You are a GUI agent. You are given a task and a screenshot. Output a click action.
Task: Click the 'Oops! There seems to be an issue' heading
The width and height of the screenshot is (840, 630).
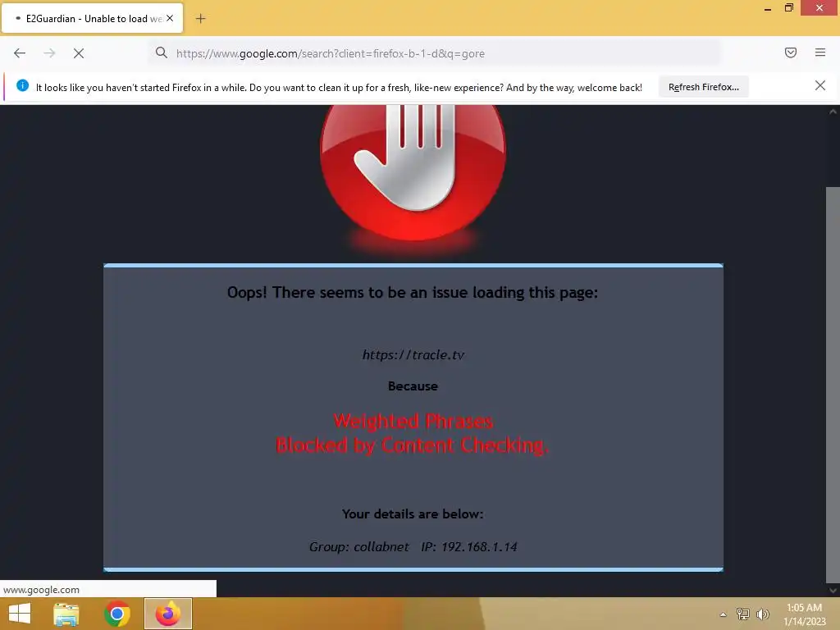(413, 293)
